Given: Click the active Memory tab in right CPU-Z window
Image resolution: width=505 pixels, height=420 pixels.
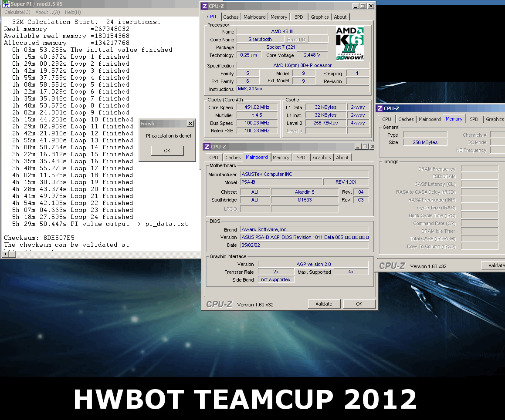Looking at the screenshot, I should tap(454, 119).
